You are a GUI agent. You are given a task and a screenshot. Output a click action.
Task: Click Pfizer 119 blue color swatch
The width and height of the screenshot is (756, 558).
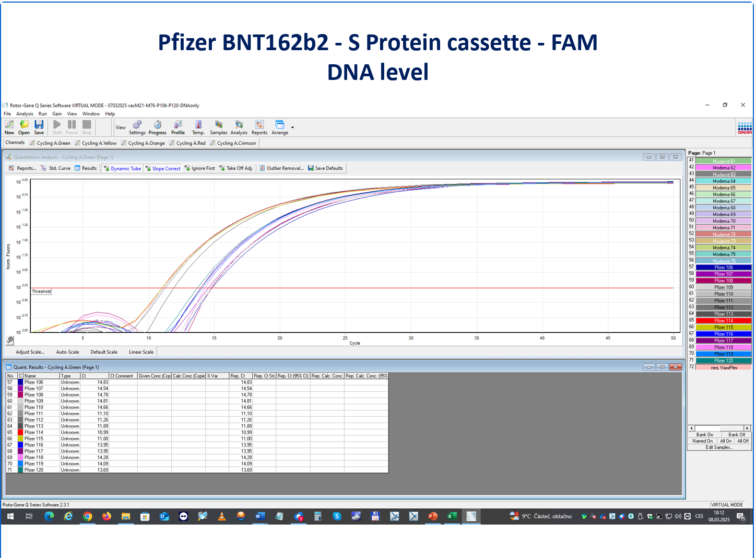[x=20, y=464]
